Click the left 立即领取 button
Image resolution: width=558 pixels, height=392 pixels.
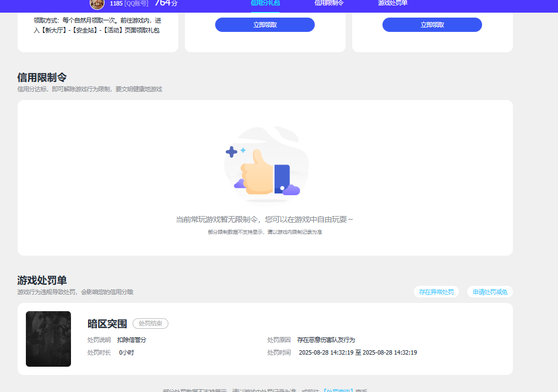[265, 24]
